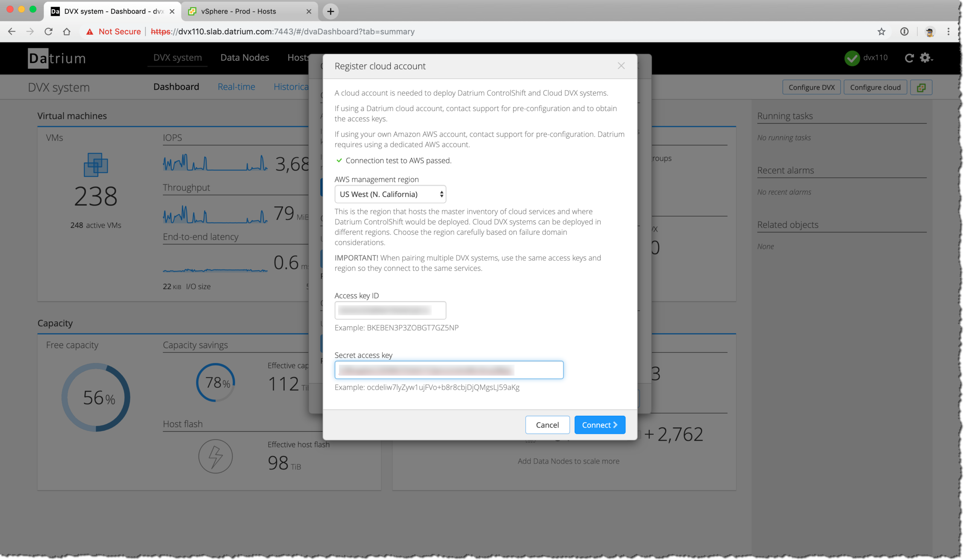Click the Running tasks heading
Screen dimensions: 964x560
(785, 116)
